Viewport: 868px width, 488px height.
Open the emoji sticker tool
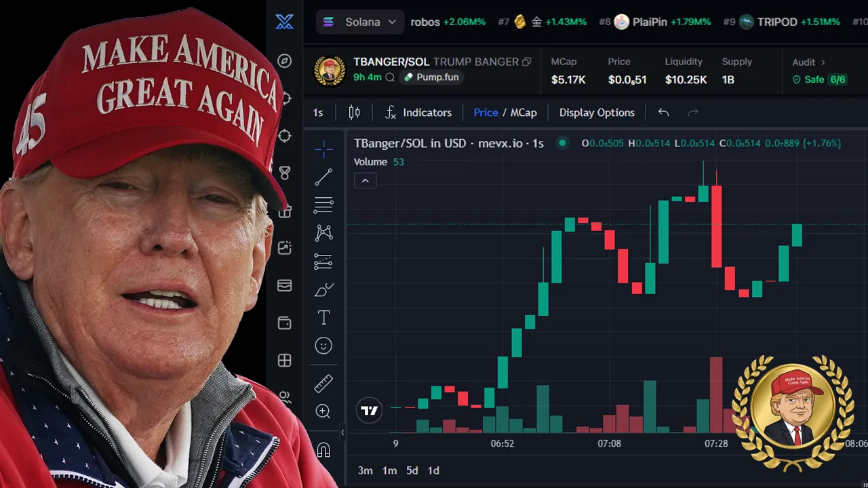pos(323,346)
